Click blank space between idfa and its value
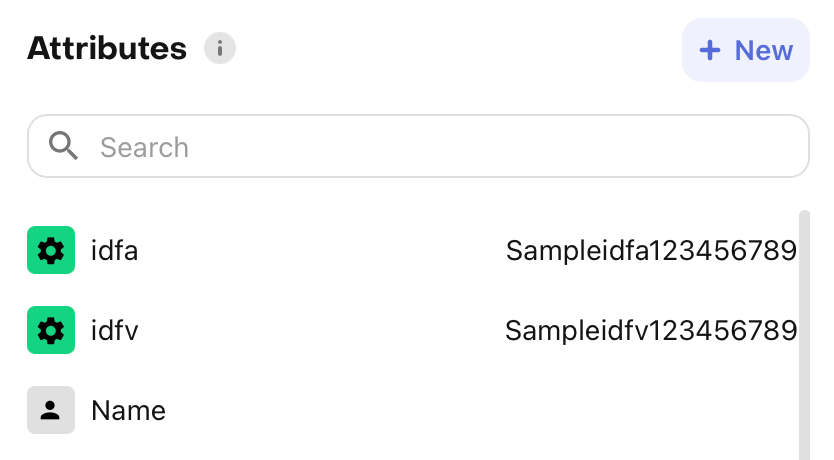The image size is (834, 460). pos(320,250)
